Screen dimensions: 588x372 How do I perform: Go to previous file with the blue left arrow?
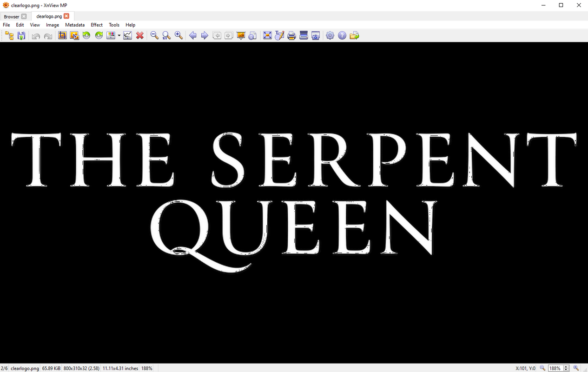point(192,36)
